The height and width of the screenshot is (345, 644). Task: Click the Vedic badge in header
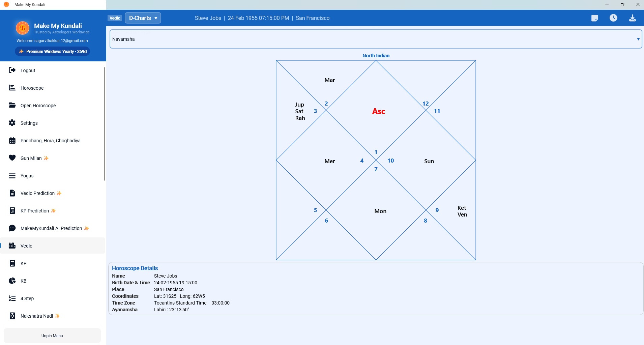(115, 18)
